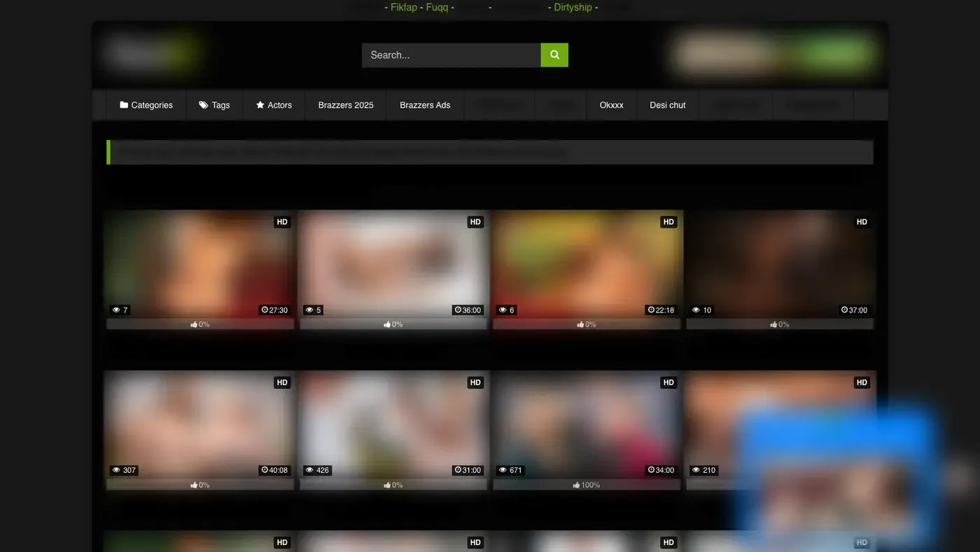Viewport: 980px width, 552px height.
Task: Click the 0% rating bar under 22:18 video
Action: 587,324
